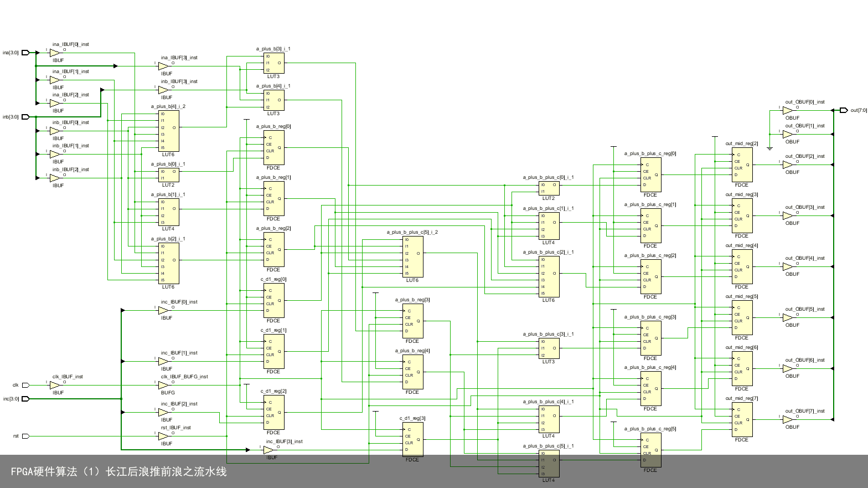Select the inb_IBUF[1]_inst buffer symbol
868x488 pixels.
click(55, 154)
